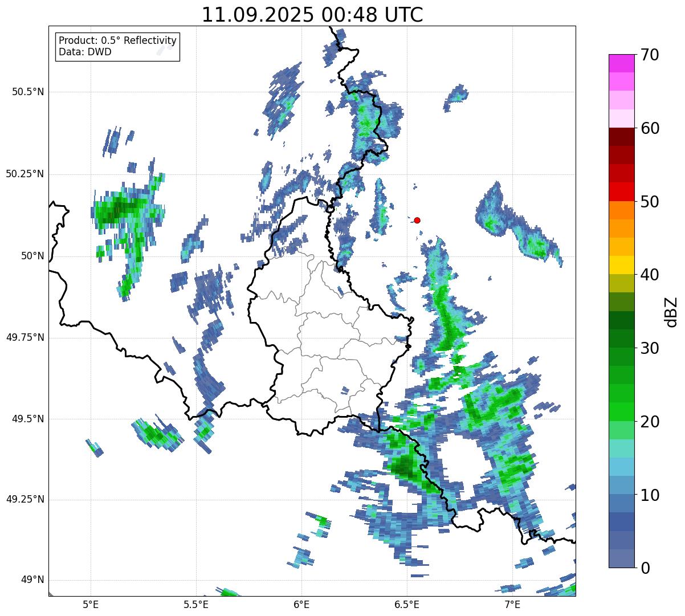Screen dimensions: 685x616
Task: Click the Product 0.5° Reflectivity info box
Action: click(118, 46)
